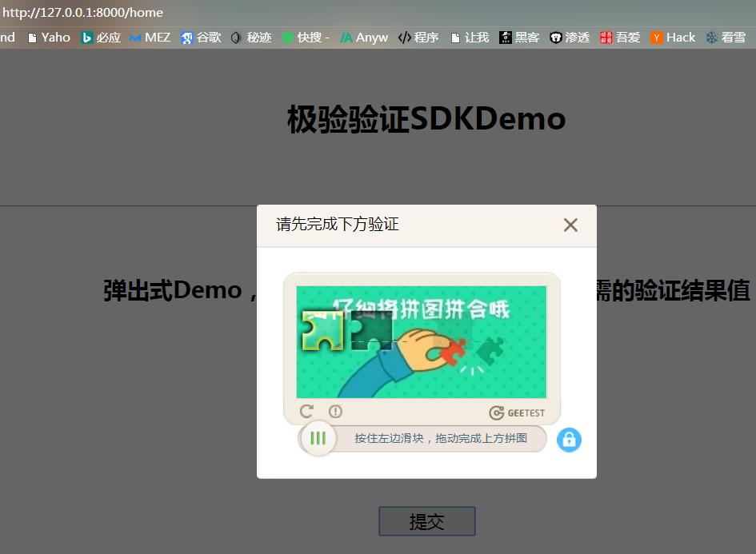Click the refresh captcha icon

(306, 411)
